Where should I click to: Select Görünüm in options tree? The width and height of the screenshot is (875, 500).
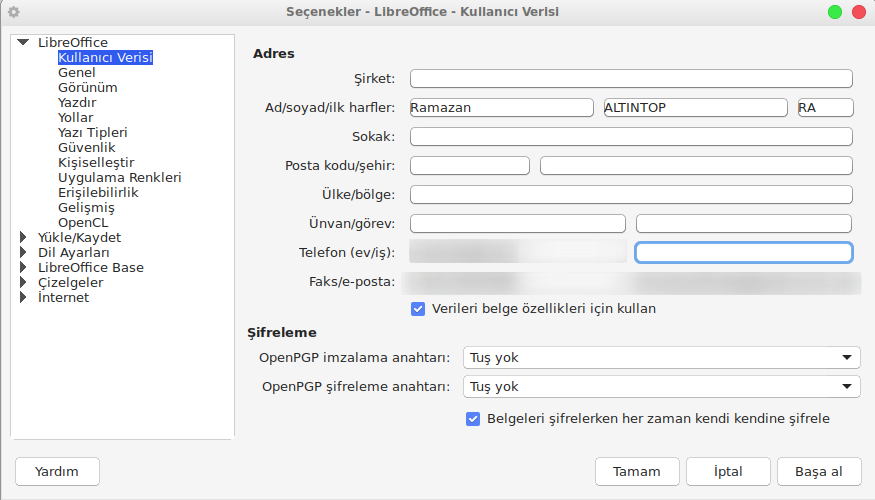click(x=88, y=88)
